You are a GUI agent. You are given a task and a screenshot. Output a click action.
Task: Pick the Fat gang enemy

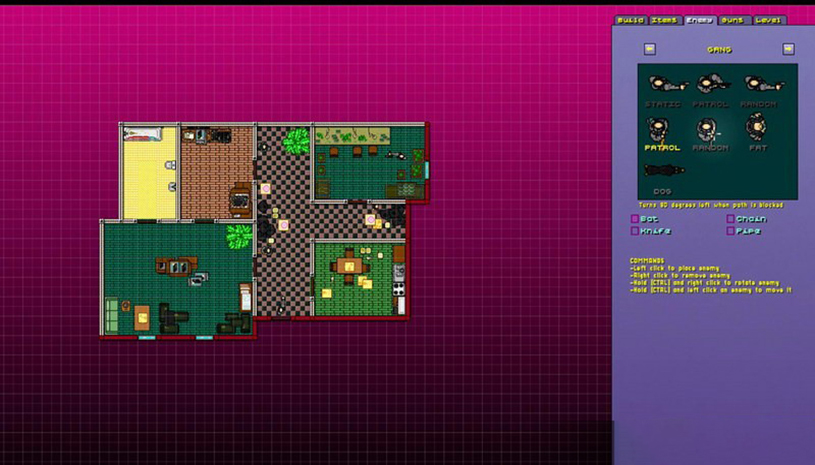(x=758, y=128)
